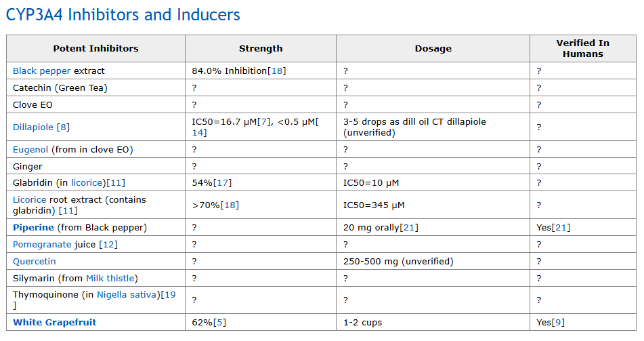Open citation 18 beside 84.0% Inhibition
The height and width of the screenshot is (341, 644).
277,71
